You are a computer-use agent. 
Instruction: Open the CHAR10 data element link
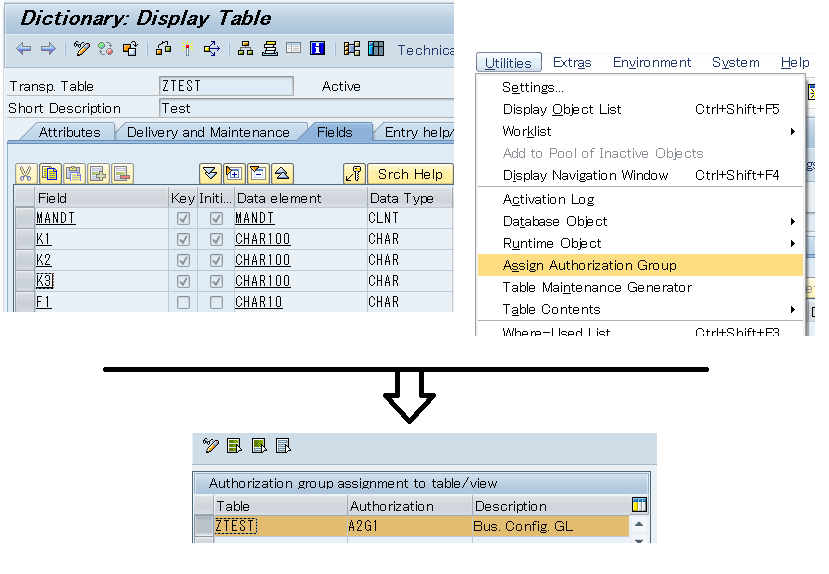pos(259,302)
